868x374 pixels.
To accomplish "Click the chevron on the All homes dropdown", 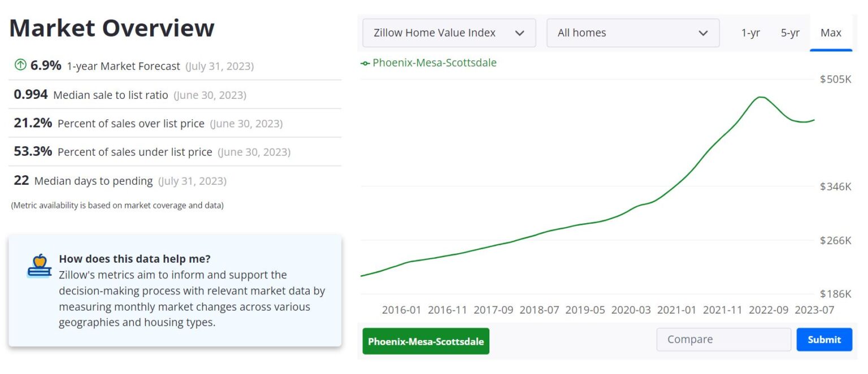I will 704,33.
